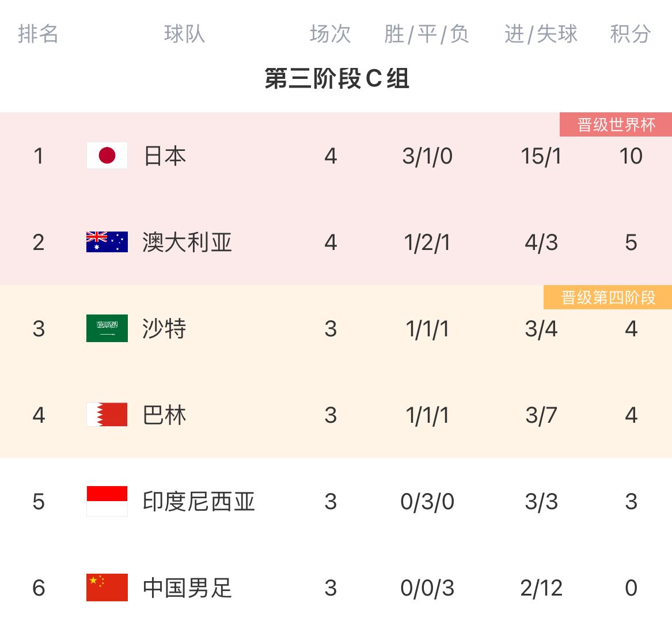Open team 日本 details
Image resolution: width=672 pixels, height=633 pixels.
165,156
